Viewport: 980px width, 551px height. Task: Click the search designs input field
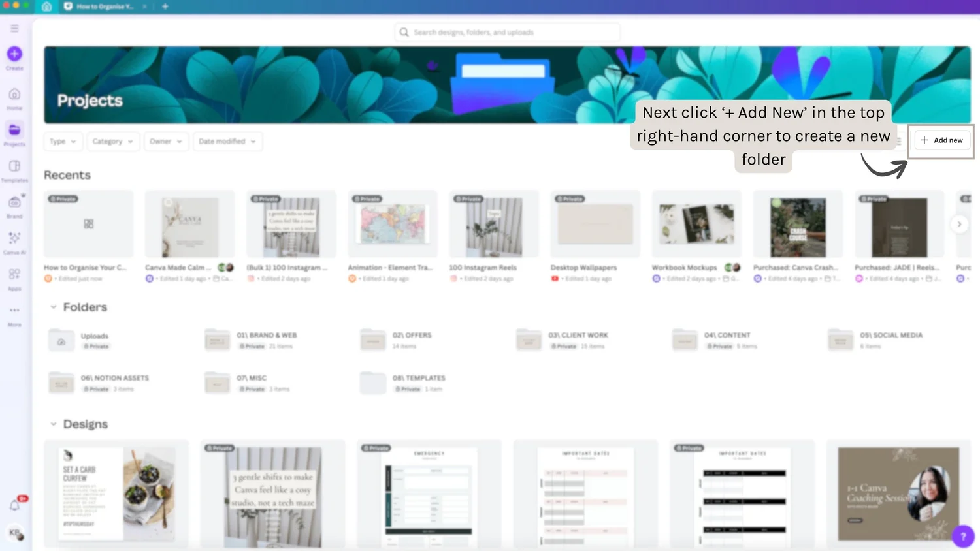[x=507, y=31]
